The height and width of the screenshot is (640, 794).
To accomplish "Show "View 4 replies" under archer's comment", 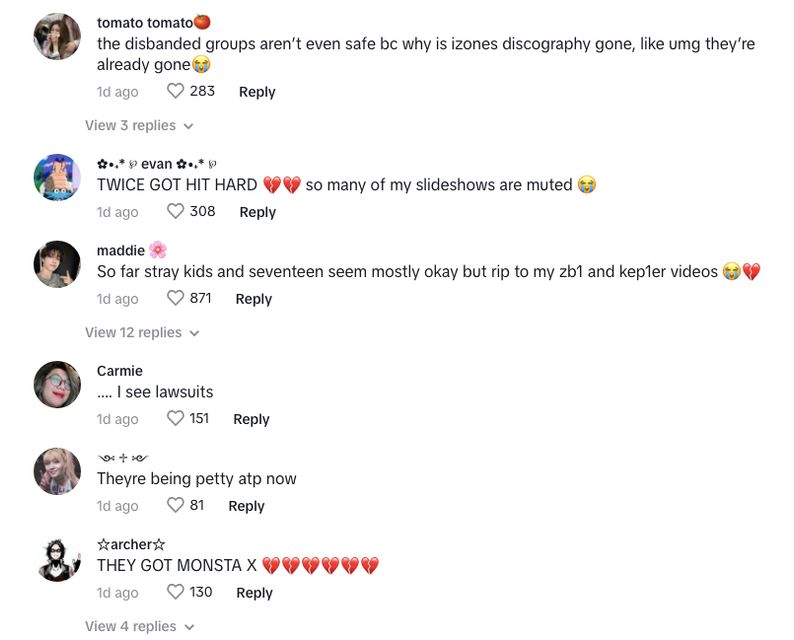I will point(138,627).
